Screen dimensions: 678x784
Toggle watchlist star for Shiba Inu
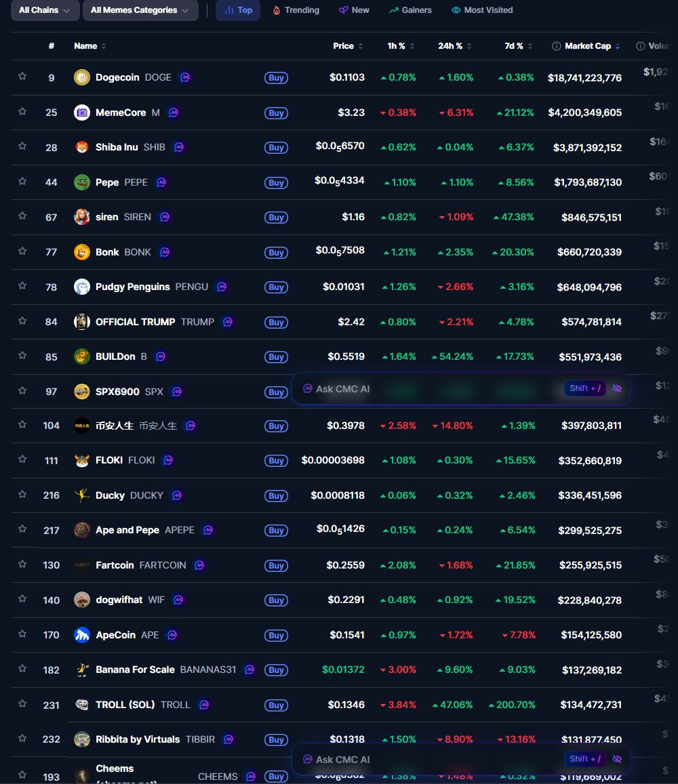click(22, 146)
